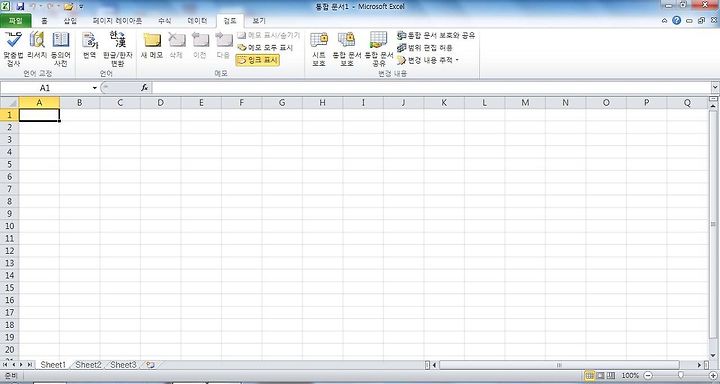Click 통합 문서 보호와 공유 button
Screen dimensions: 720x384
(436, 35)
